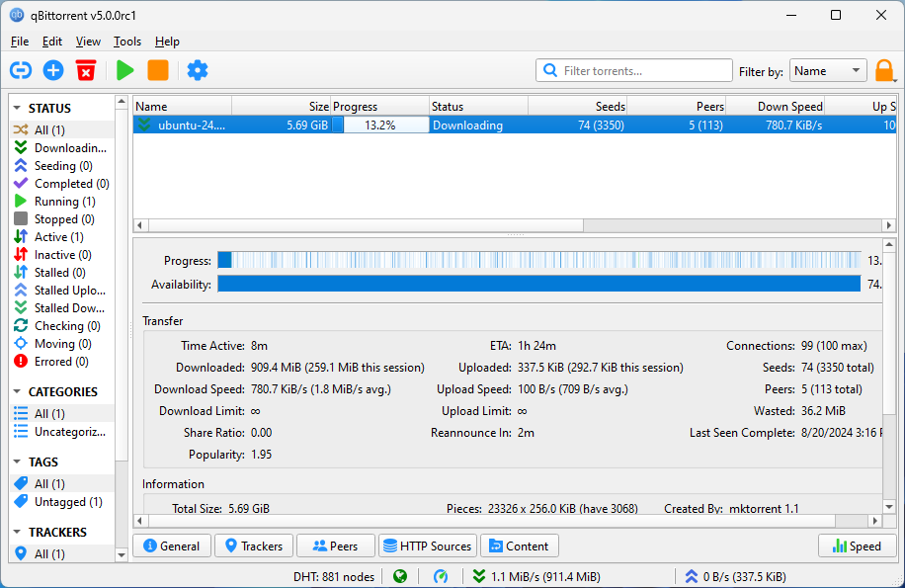
Task: Open Options via the blue gear icon
Action: 198,70
